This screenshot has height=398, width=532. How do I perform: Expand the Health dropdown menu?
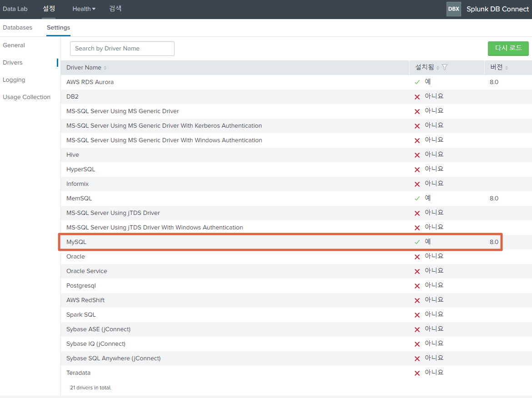coord(84,9)
